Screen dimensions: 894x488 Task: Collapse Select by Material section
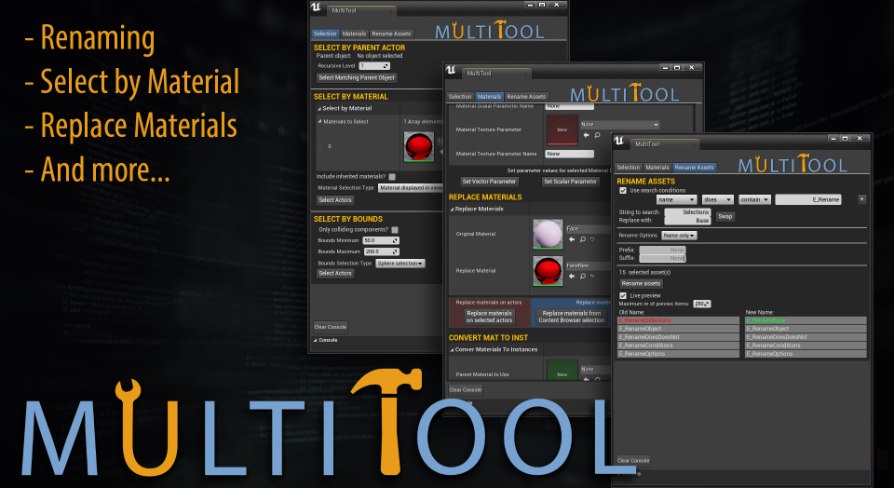(319, 108)
